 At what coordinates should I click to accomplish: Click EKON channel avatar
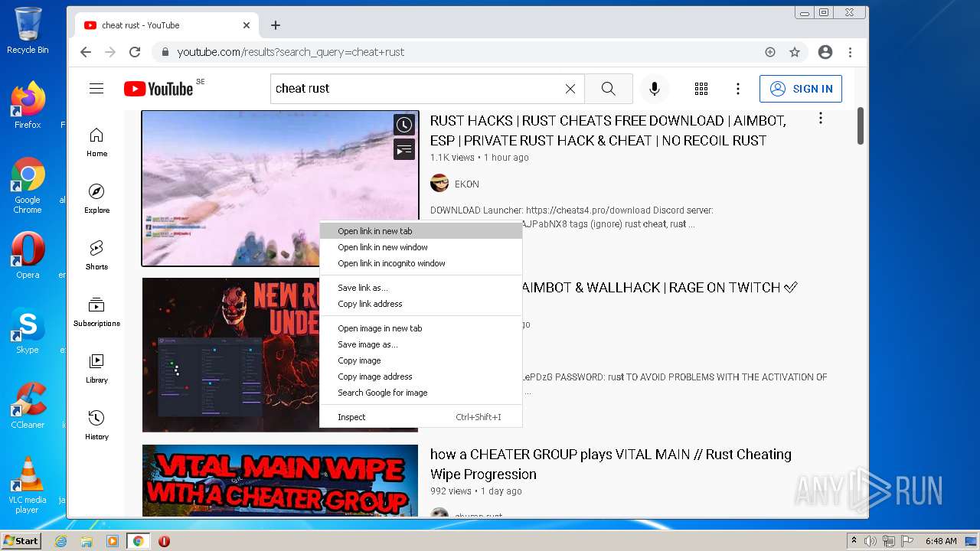coord(439,184)
